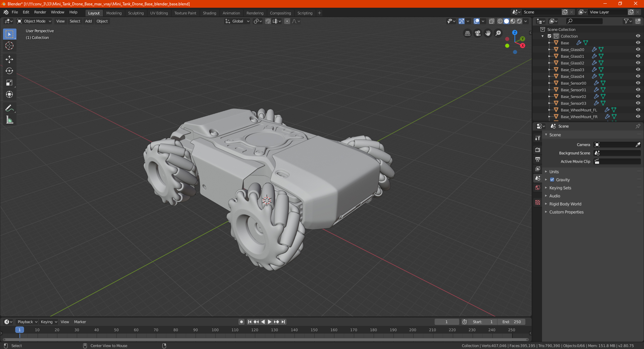Viewport: 644px width, 349px height.
Task: Select the Select Box tool
Action: pyautogui.click(x=9, y=34)
